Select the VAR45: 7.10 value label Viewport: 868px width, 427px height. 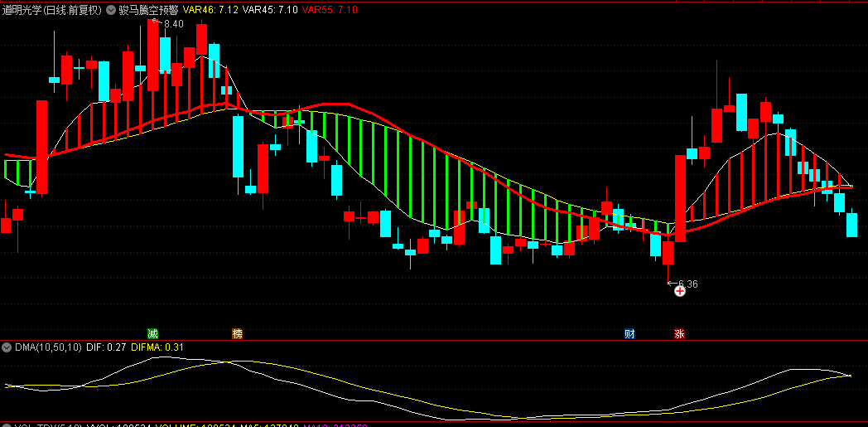269,10
